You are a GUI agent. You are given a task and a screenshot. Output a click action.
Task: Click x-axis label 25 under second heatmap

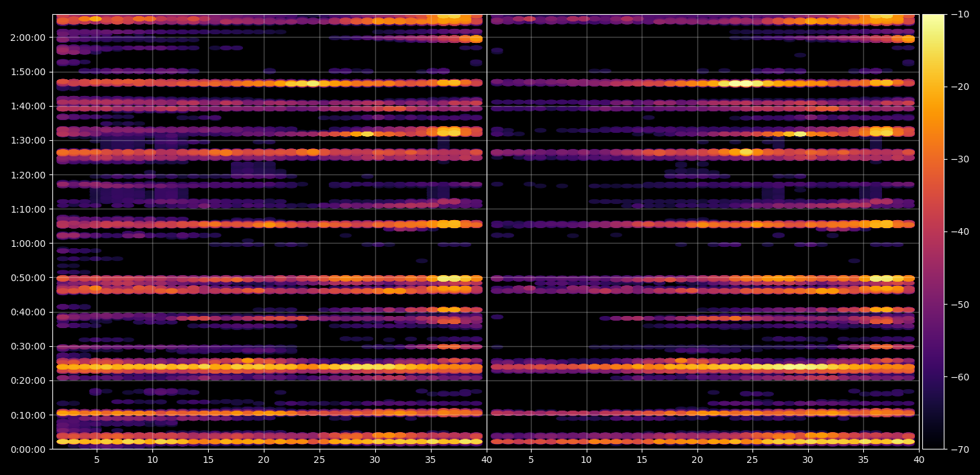click(752, 460)
